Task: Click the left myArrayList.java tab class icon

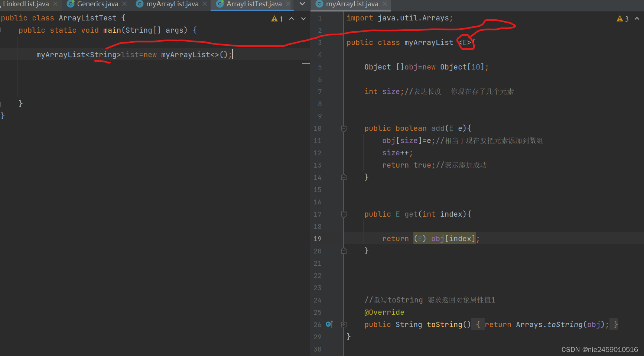Action: [140, 4]
